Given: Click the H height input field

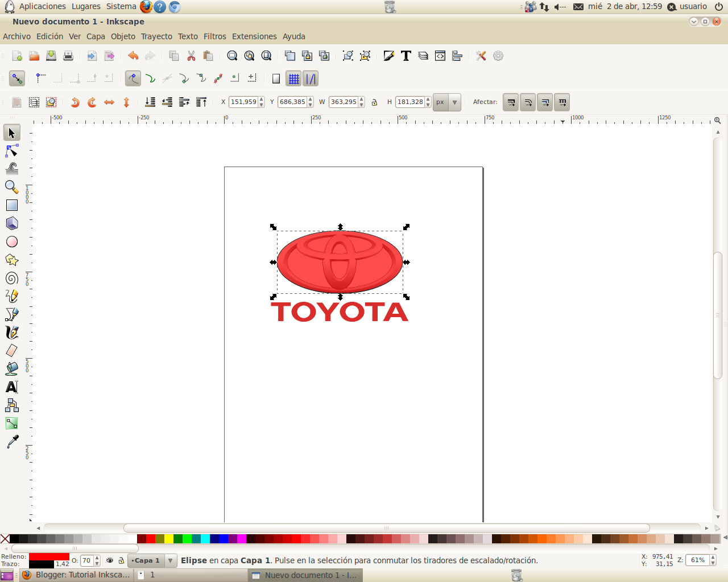Looking at the screenshot, I should coord(410,102).
